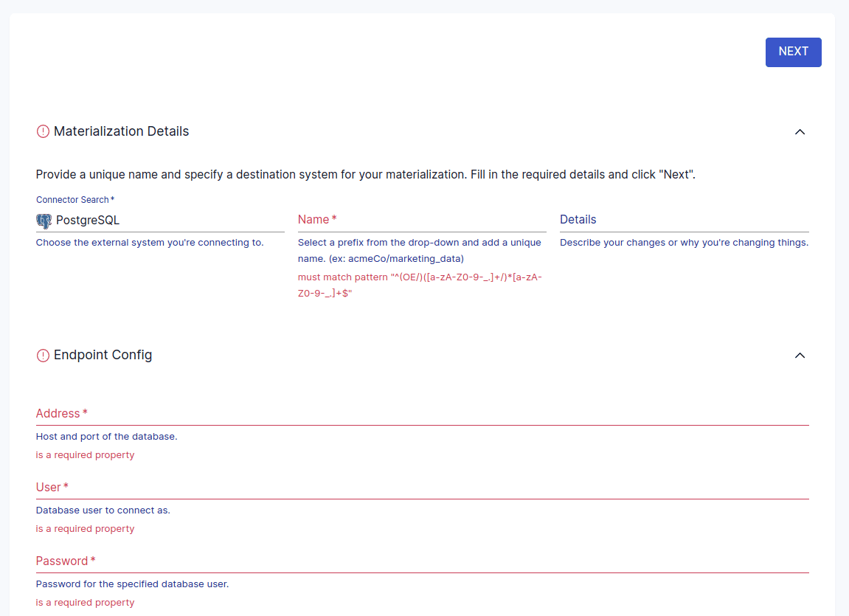Click the Address required property error

pyautogui.click(x=85, y=455)
